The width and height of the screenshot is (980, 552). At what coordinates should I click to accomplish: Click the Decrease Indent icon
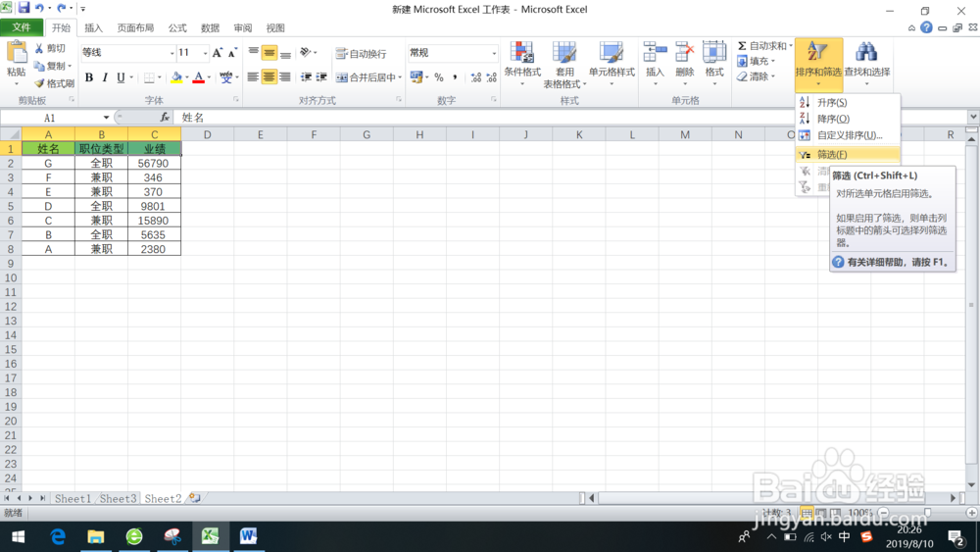(x=306, y=77)
